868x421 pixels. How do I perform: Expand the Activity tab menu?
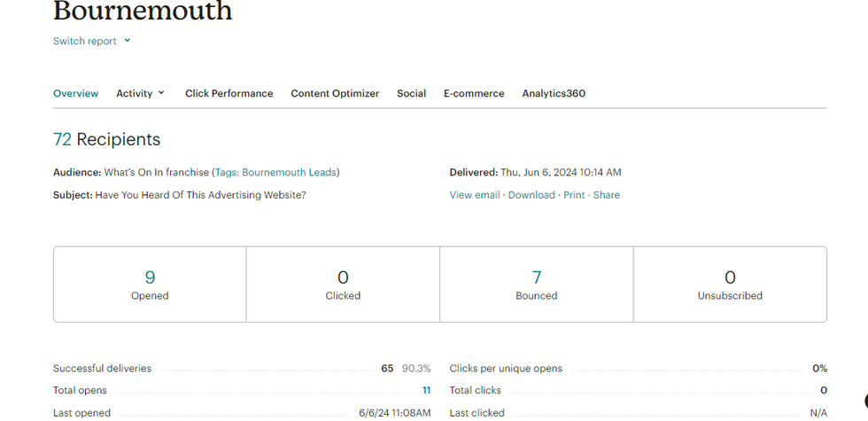point(140,94)
